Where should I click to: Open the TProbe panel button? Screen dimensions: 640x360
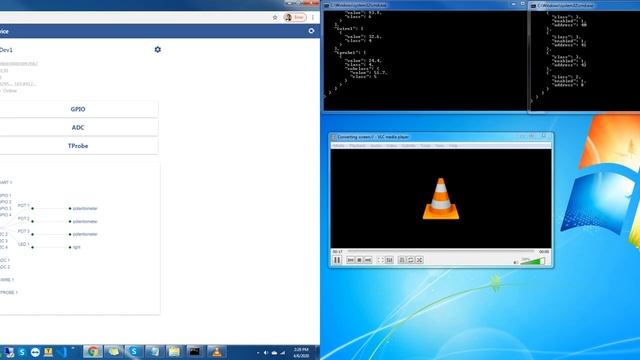tap(78, 146)
